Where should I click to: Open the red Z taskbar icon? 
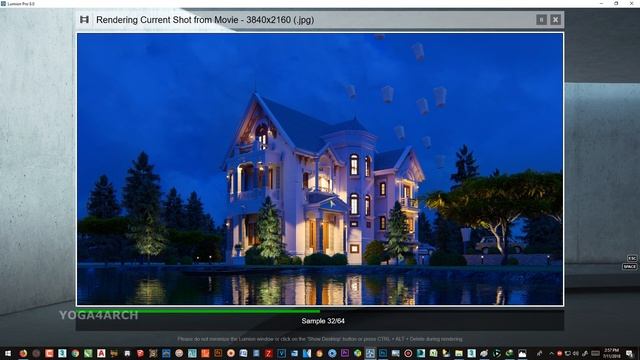pos(269,353)
